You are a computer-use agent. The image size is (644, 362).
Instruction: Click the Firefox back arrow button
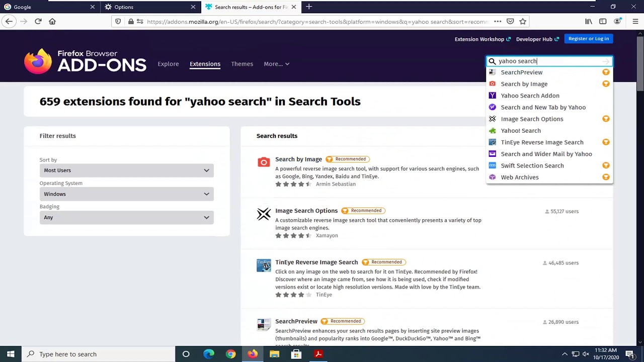click(9, 21)
